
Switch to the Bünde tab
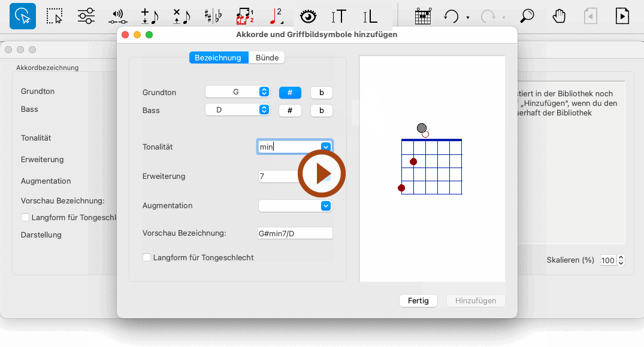pyautogui.click(x=267, y=58)
